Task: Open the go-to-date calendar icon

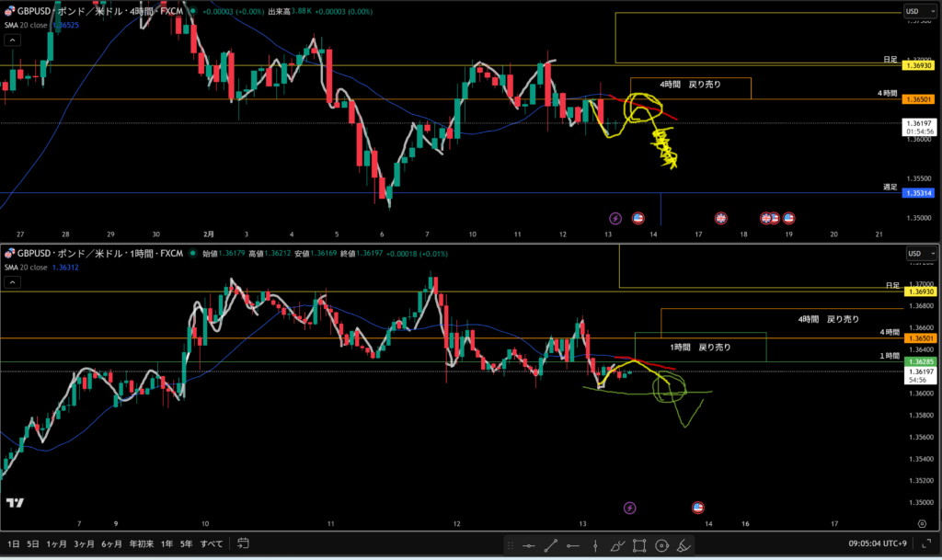Action: [243, 543]
